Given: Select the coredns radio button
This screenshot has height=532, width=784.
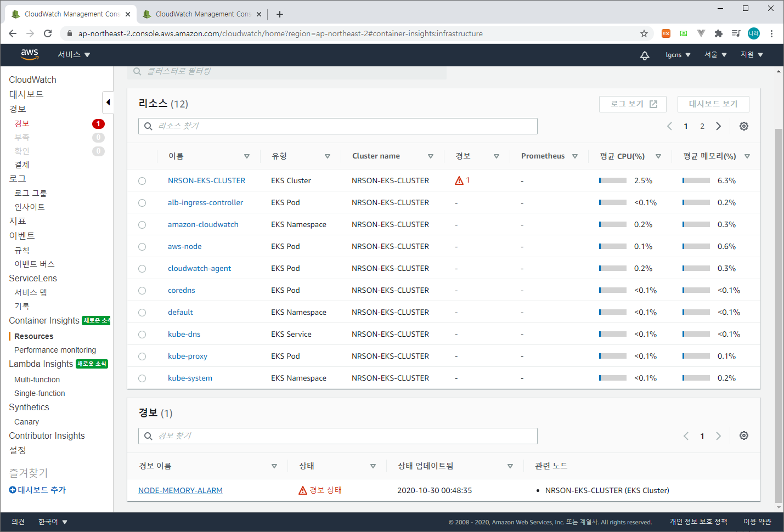Looking at the screenshot, I should pos(142,291).
